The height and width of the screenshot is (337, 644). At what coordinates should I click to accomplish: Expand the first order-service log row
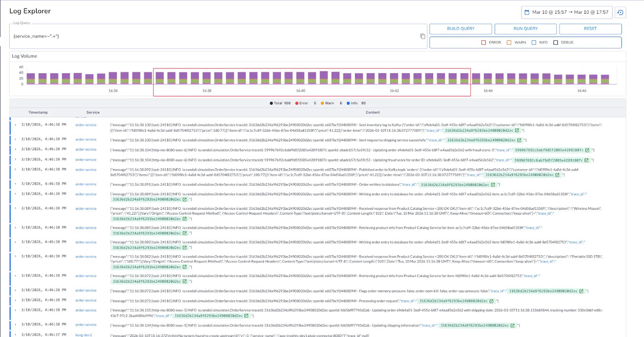point(16,125)
